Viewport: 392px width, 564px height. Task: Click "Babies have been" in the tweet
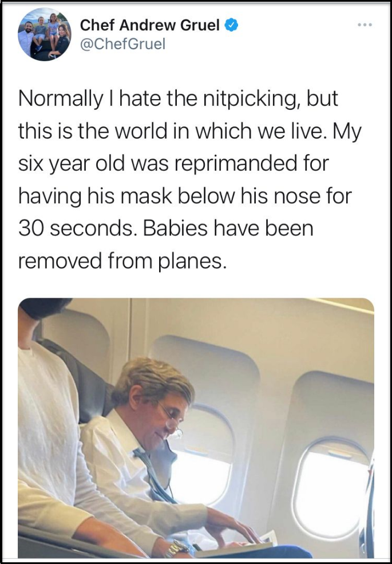228,229
